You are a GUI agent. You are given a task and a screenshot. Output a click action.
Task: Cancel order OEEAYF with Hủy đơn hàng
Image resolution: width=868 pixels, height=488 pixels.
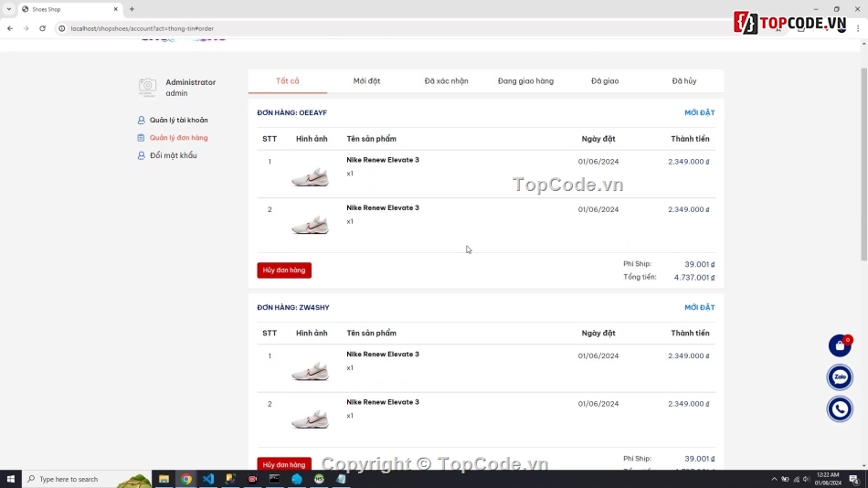(284, 271)
